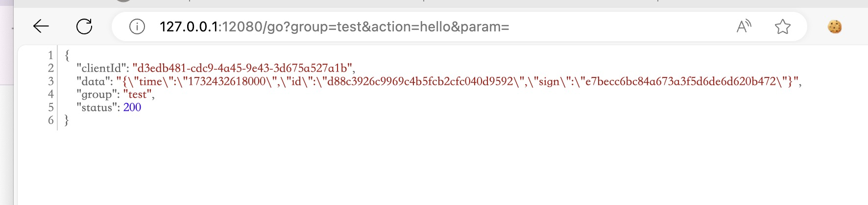Click the browser back arrow
868x205 pixels.
[41, 26]
